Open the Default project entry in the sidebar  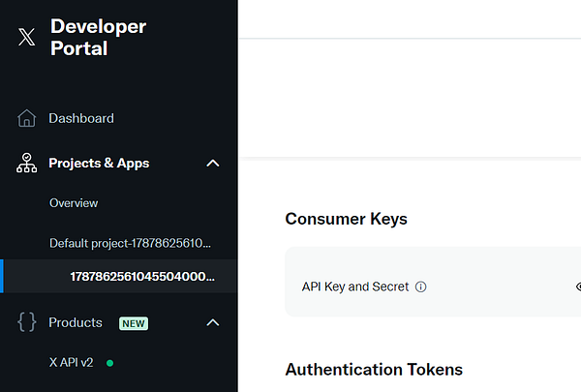point(131,242)
